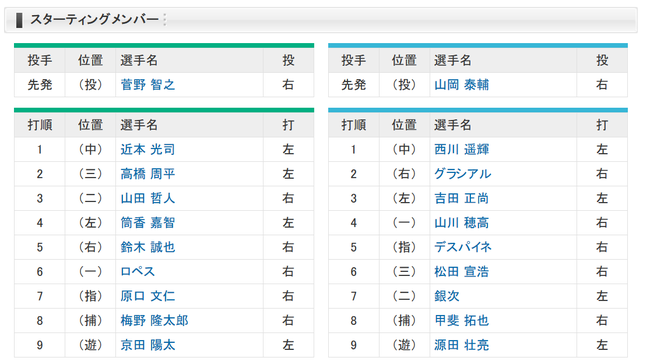Click 松田 宣浩 third baseman link
Image resolution: width=650 pixels, height=361 pixels.
(x=461, y=272)
